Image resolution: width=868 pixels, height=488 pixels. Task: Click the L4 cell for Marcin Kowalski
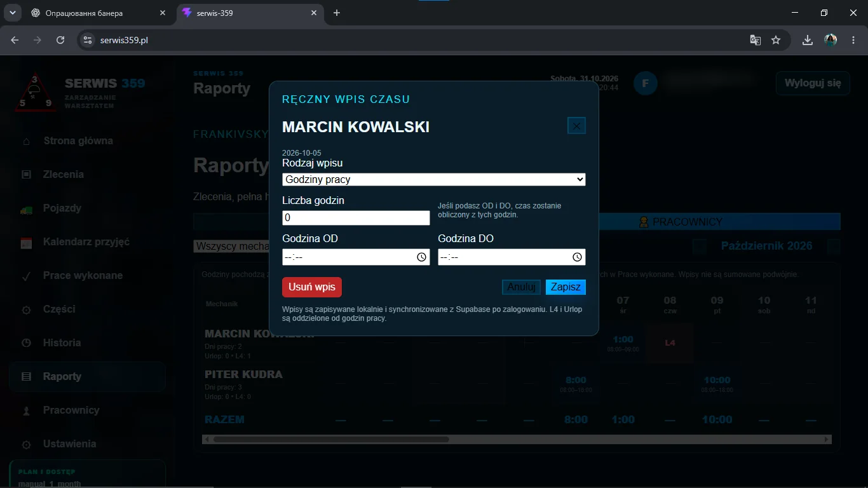click(670, 342)
